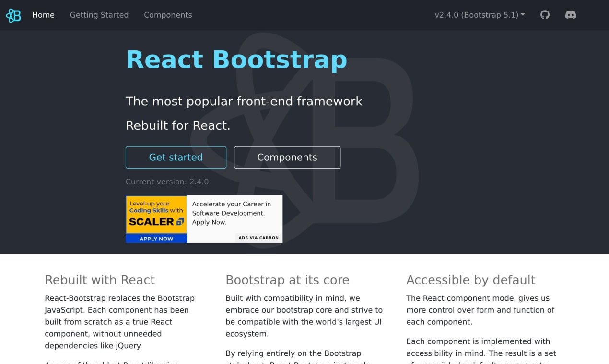Click the Scaler ad image
Image resolution: width=609 pixels, height=364 pixels.
tap(156, 219)
